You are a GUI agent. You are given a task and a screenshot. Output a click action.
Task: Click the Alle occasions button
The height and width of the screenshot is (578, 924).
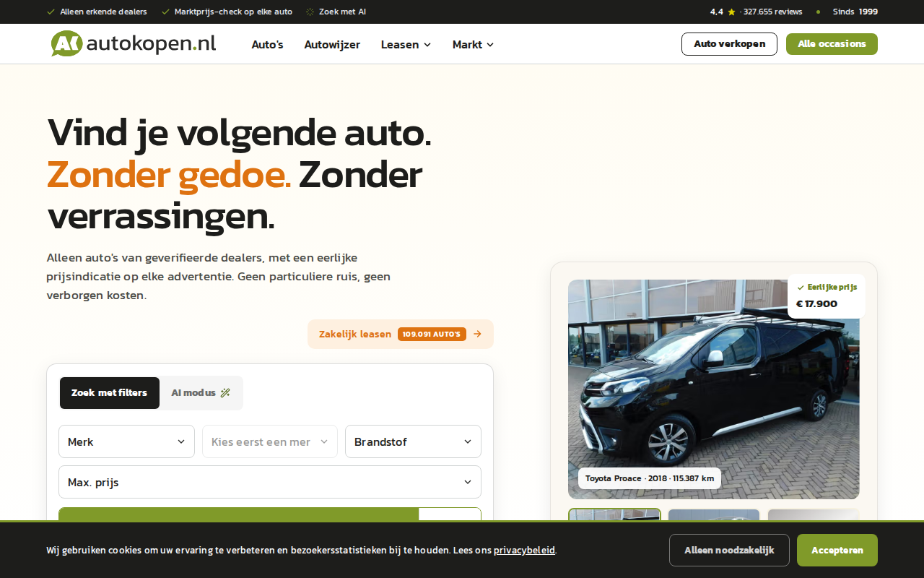(x=832, y=44)
